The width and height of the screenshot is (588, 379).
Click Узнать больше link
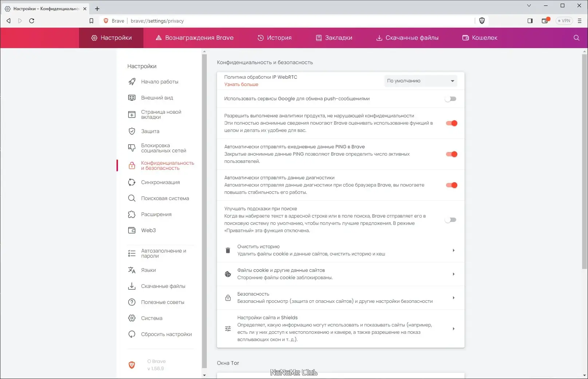coord(241,85)
